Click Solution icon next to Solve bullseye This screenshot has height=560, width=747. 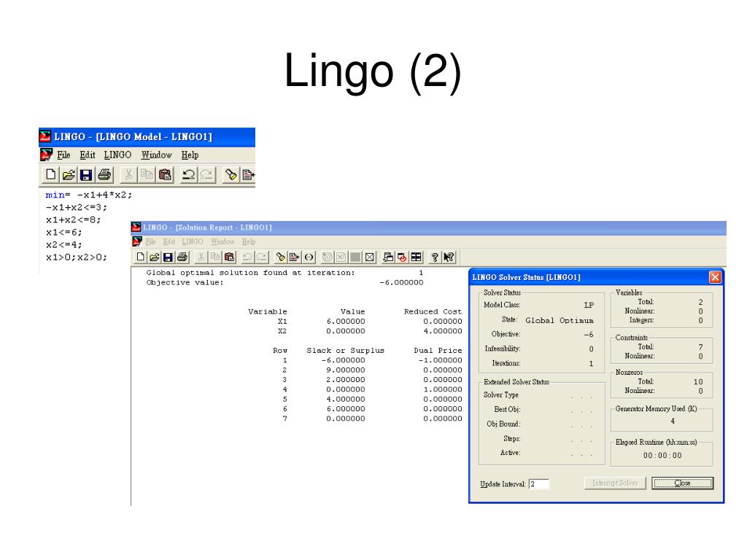point(341,257)
